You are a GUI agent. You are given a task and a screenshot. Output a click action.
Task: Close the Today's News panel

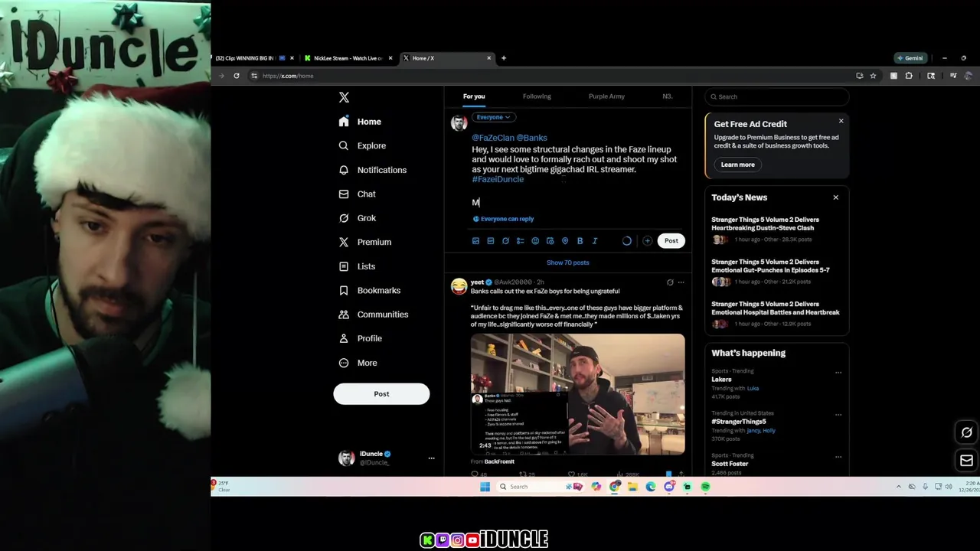coord(835,197)
